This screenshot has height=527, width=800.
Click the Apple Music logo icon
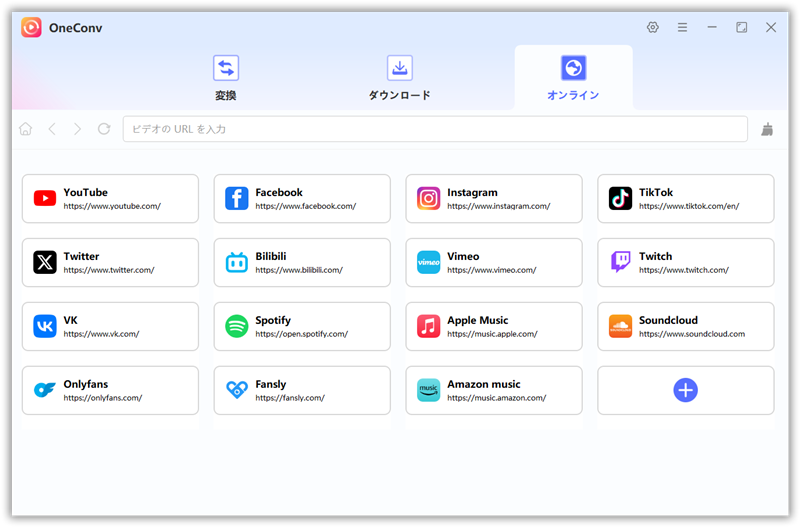(429, 326)
